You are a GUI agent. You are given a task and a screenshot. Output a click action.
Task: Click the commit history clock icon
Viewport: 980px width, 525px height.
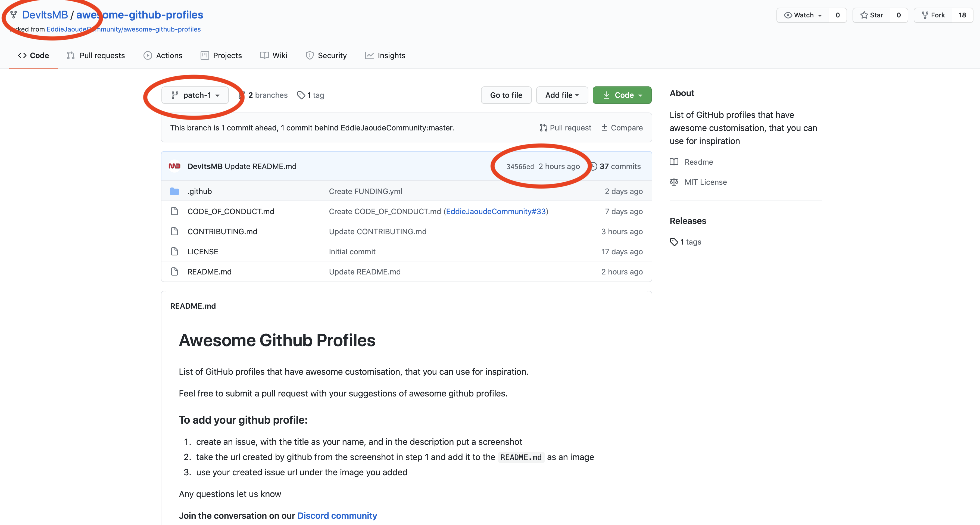click(x=593, y=166)
